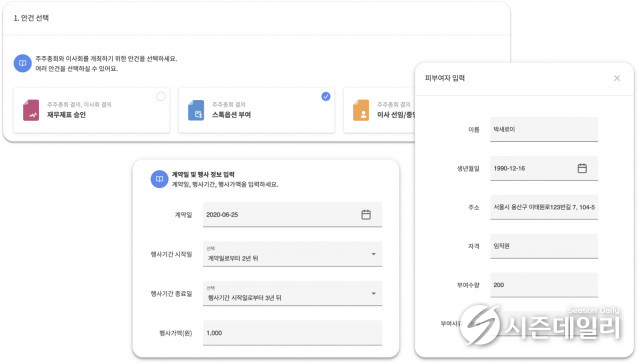Viewport: 640px width, 364px height.
Task: Expand the 행사기간 종료일 dropdown arrow
Action: coord(373,293)
